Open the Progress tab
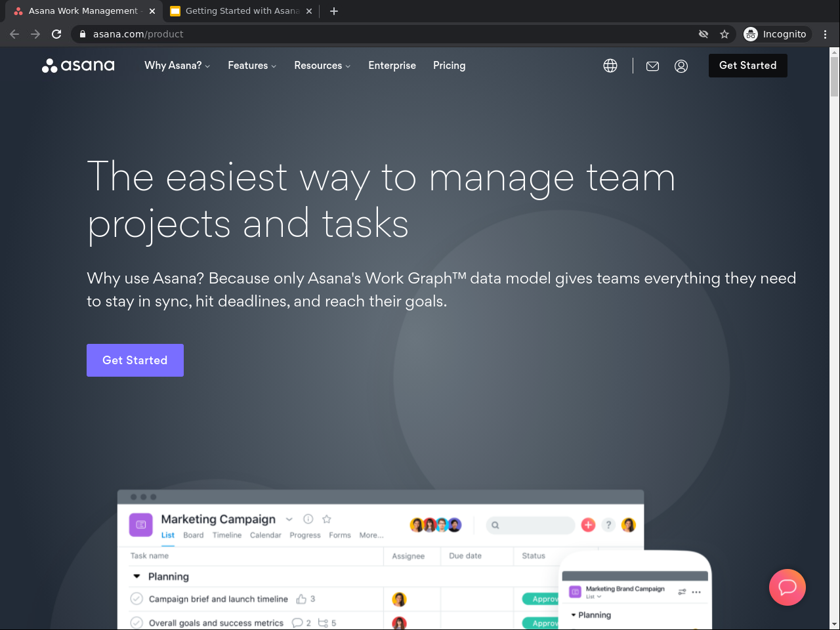The width and height of the screenshot is (840, 630). click(x=305, y=535)
